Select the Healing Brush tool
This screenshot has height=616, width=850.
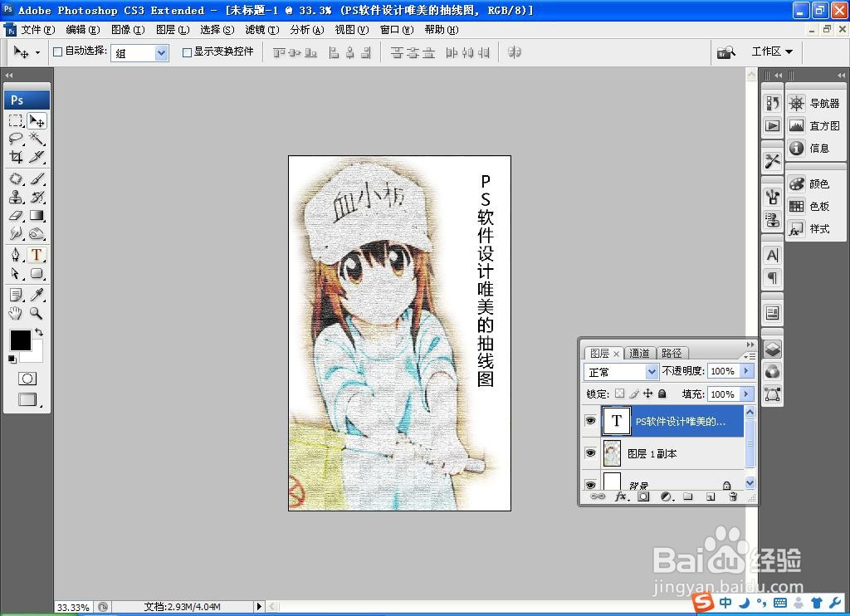(x=17, y=178)
